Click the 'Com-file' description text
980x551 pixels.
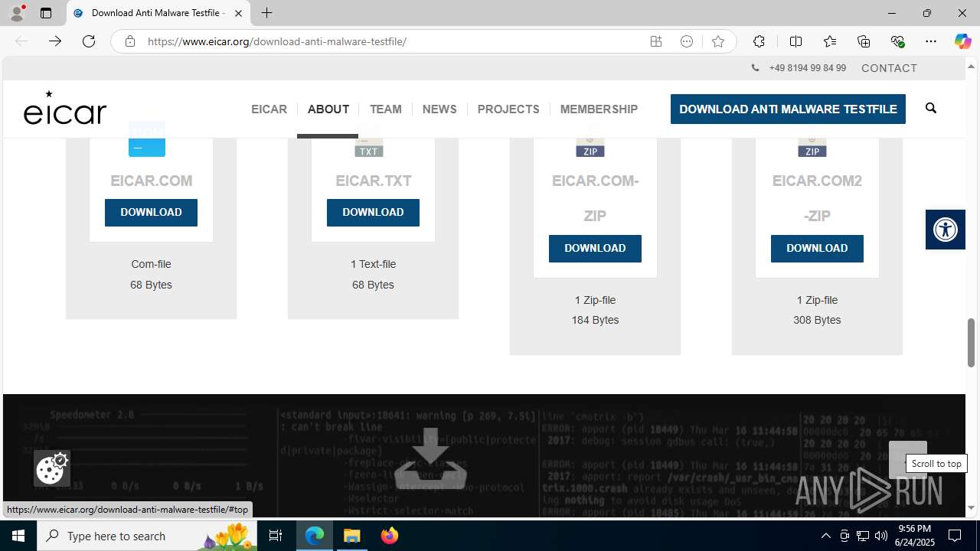pyautogui.click(x=151, y=264)
